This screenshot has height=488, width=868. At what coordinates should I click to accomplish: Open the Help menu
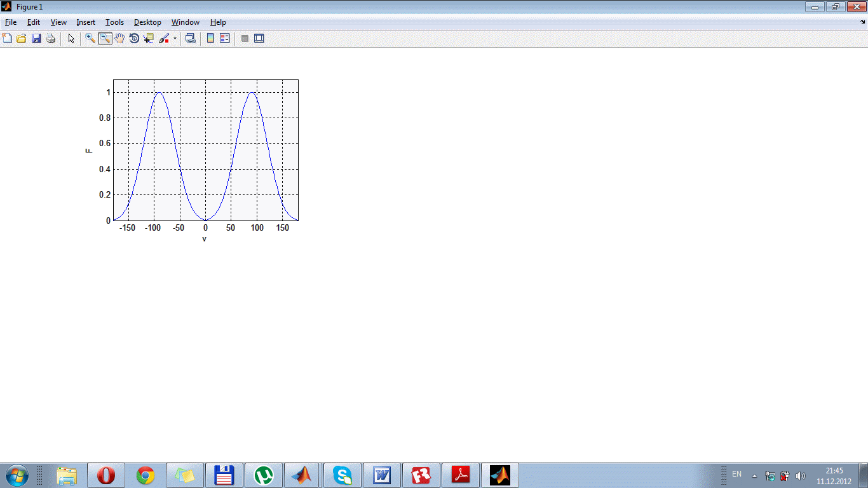pos(218,22)
